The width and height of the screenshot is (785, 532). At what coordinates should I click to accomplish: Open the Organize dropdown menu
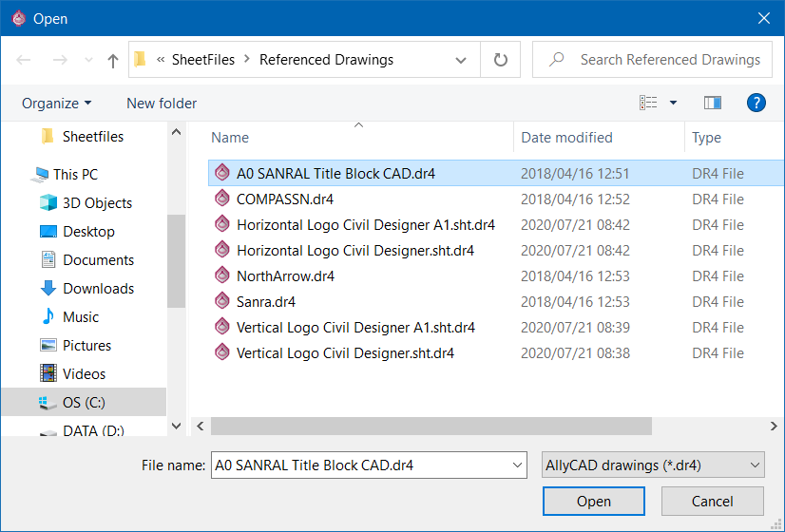tap(57, 103)
